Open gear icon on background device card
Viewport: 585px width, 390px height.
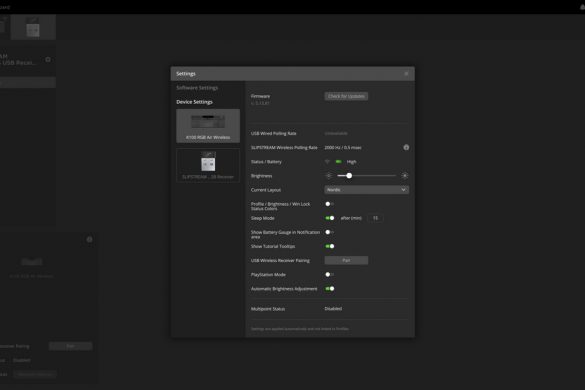pos(90,240)
